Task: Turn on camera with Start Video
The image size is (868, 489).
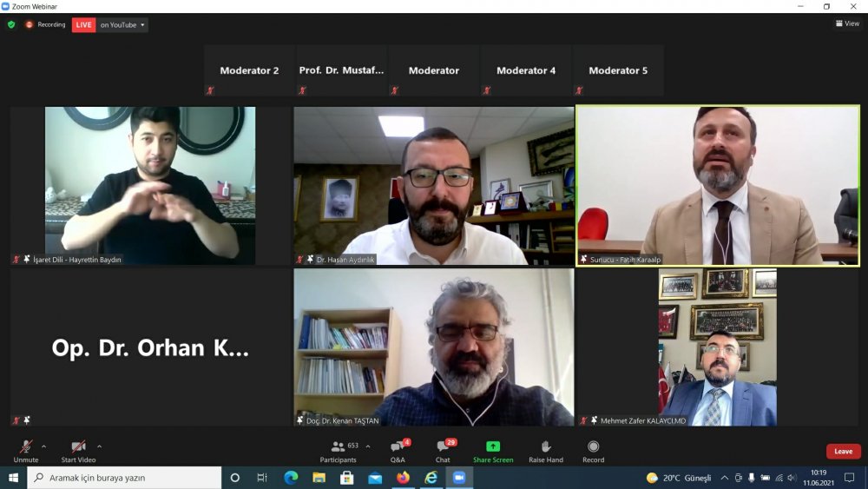Action: pyautogui.click(x=78, y=450)
